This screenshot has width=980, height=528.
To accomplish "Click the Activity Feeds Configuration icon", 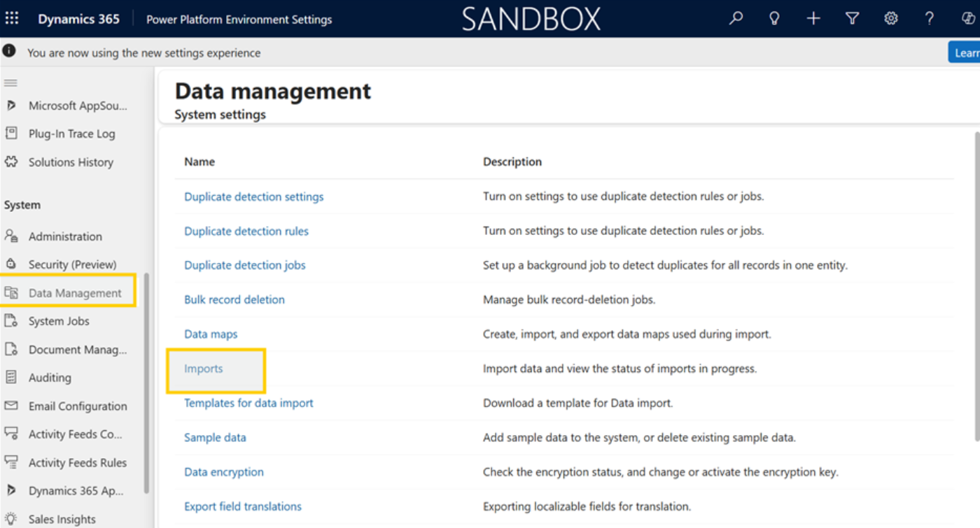I will coord(10,434).
